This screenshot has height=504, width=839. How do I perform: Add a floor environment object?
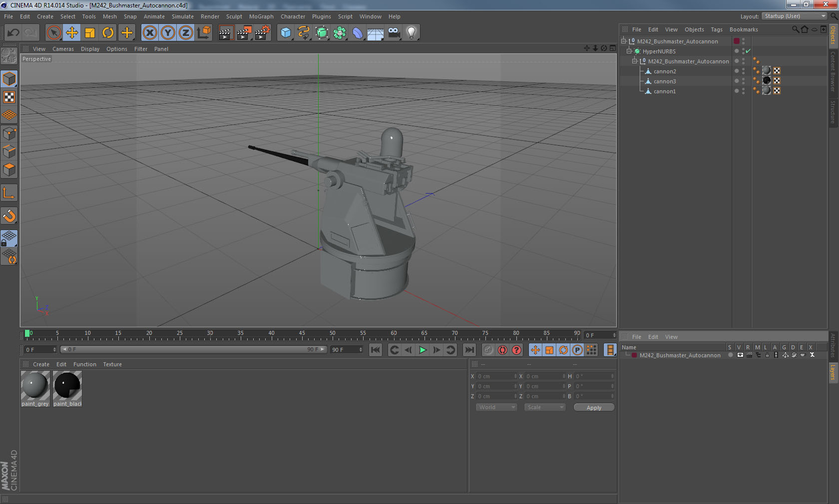click(376, 33)
